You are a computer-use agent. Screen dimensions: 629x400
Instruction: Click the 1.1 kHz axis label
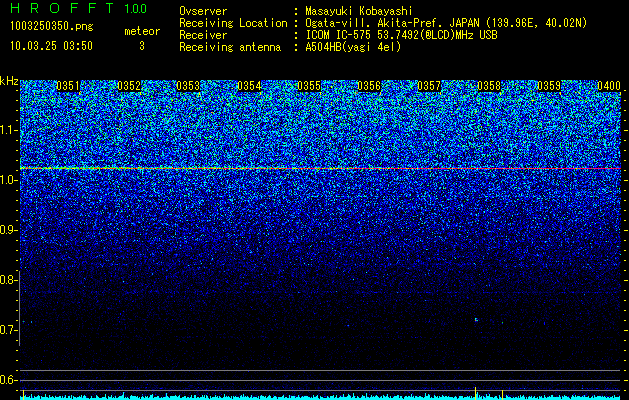(8, 130)
